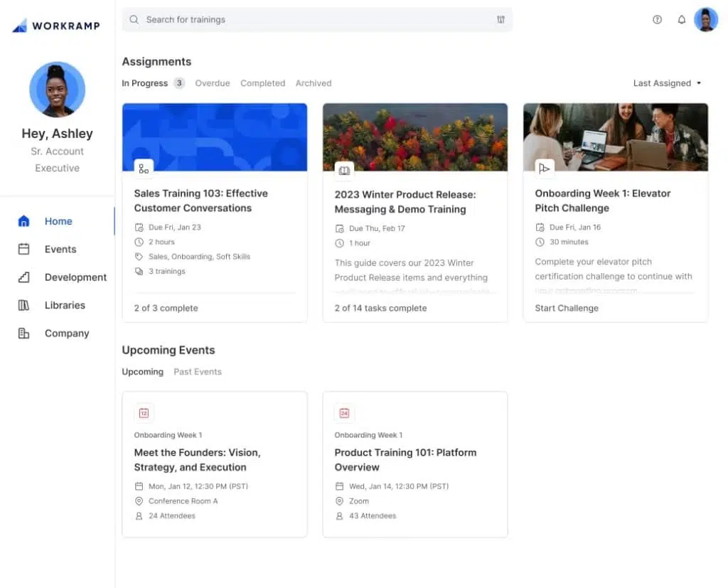The image size is (728, 588).
Task: Expand the Last Assigned sort dropdown
Action: pyautogui.click(x=667, y=83)
